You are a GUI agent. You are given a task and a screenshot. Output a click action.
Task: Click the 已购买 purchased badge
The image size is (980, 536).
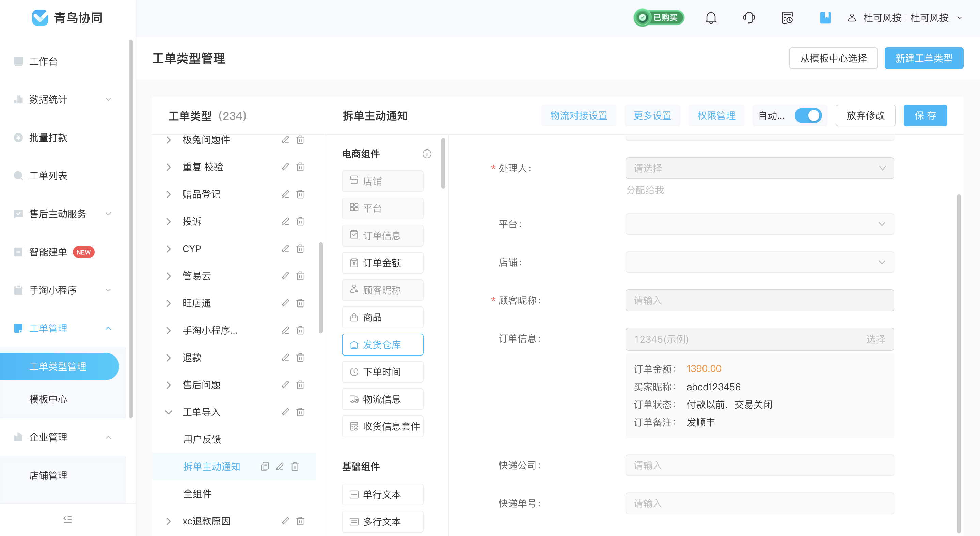coord(659,17)
